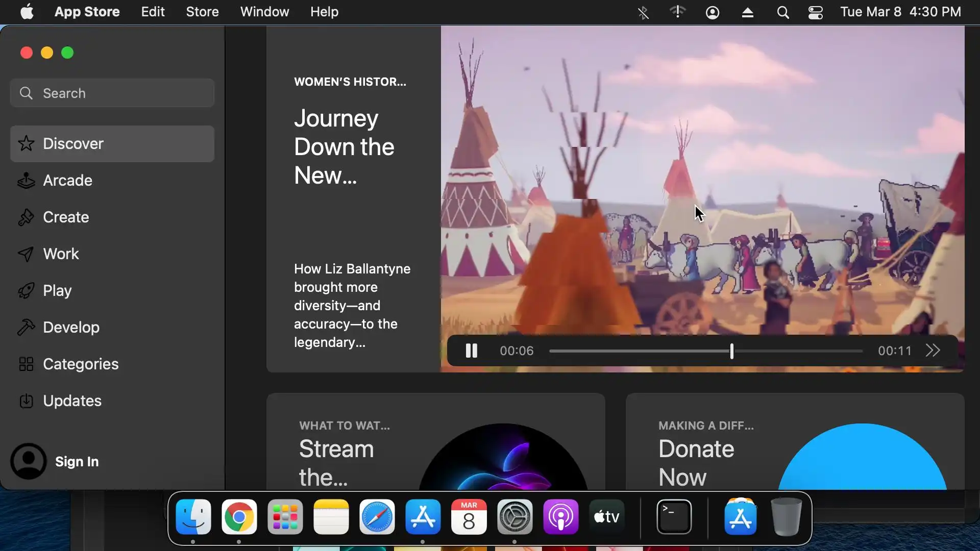Screen dimensions: 980x551
Task: Open Control Center from the menu bar
Action: 815,12
